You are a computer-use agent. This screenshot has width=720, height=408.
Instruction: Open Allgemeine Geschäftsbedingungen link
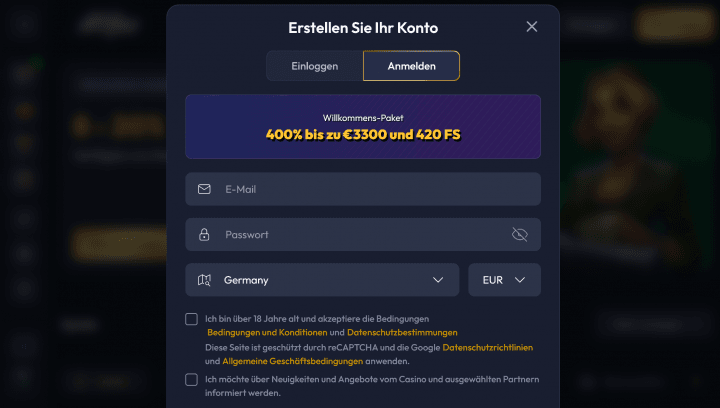[292, 361]
